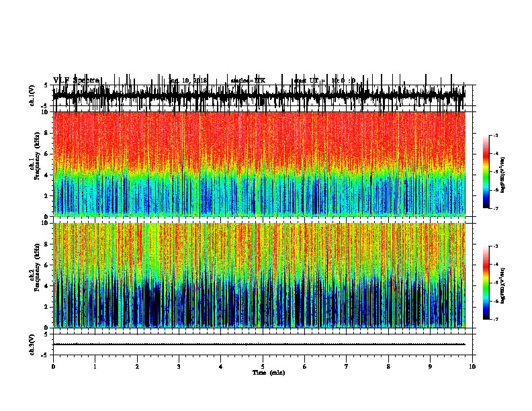
Task: Click the "-3" tick on ch.1 color bar
Action: pyautogui.click(x=495, y=135)
